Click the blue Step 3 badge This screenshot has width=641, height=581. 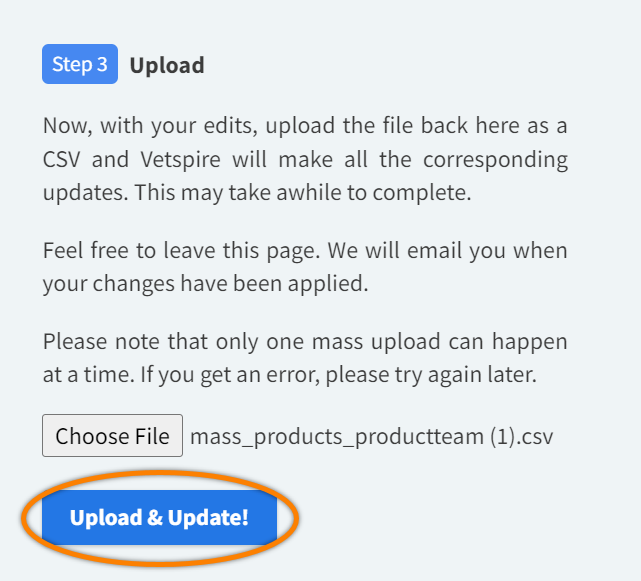tap(80, 65)
